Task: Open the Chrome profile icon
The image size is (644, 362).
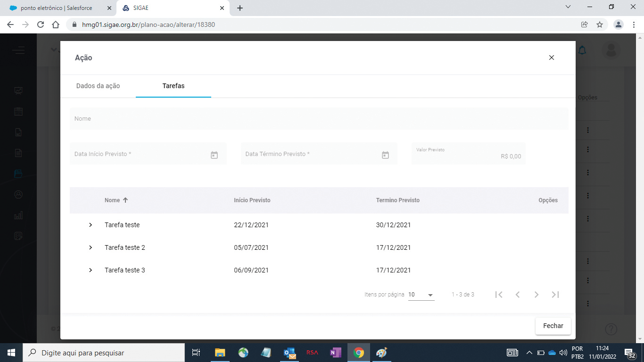Action: pos(619,25)
